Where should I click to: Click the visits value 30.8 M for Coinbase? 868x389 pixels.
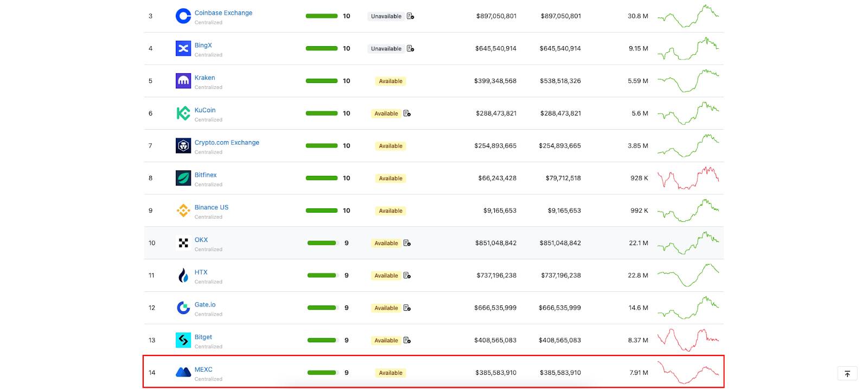(638, 16)
